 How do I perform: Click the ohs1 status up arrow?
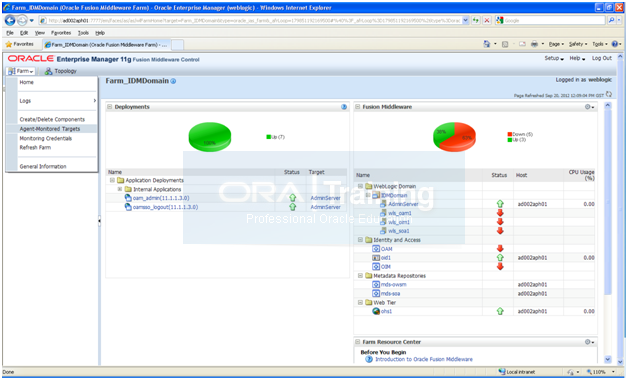[x=500, y=311]
